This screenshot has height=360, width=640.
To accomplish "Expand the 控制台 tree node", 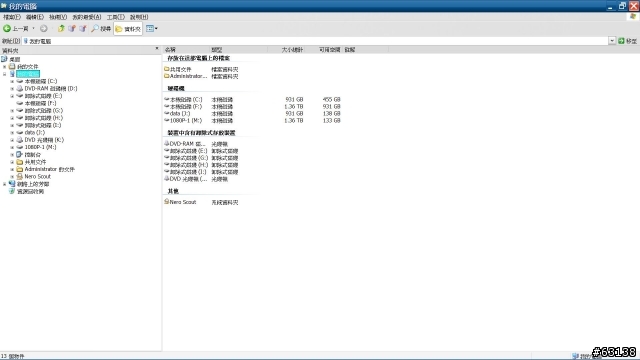I will click(12, 155).
